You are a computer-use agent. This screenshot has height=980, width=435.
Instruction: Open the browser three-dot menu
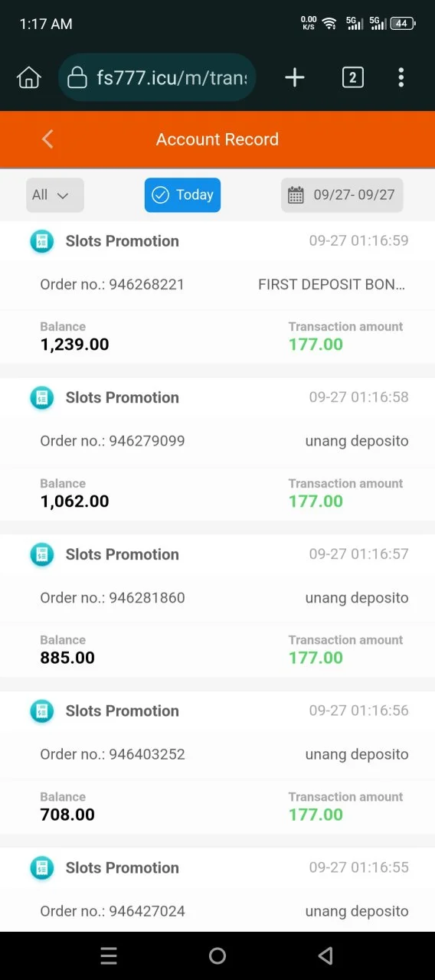[x=401, y=77]
